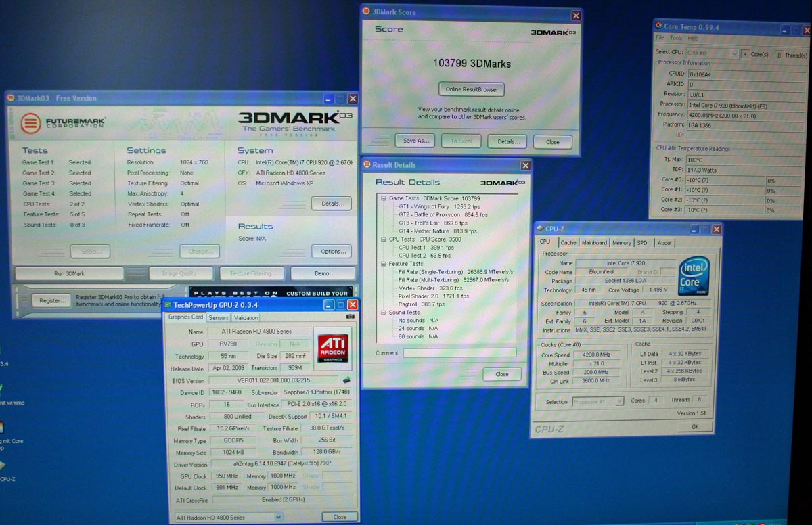Click the Run 3DMark button
Viewport: 812px width, 525px height.
pos(69,273)
